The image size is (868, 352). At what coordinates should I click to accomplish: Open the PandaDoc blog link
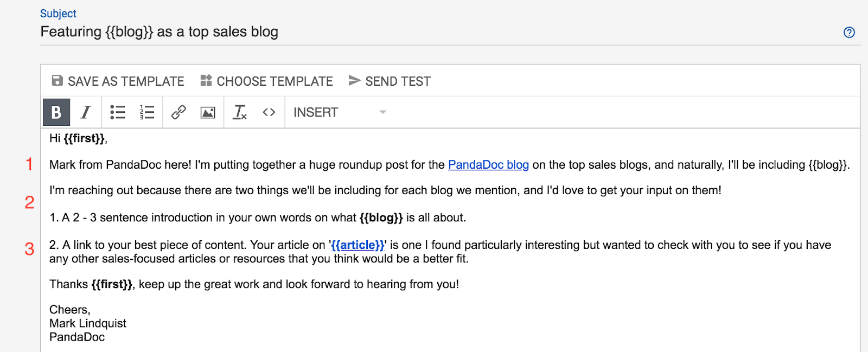tap(488, 165)
